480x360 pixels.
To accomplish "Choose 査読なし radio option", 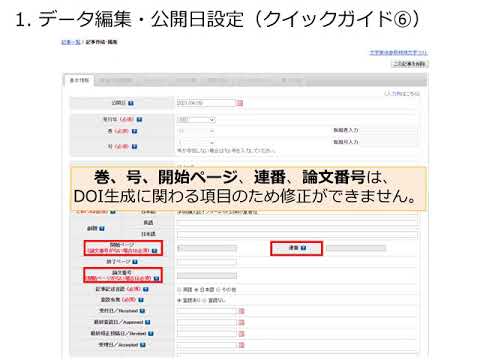I will 204,301.
